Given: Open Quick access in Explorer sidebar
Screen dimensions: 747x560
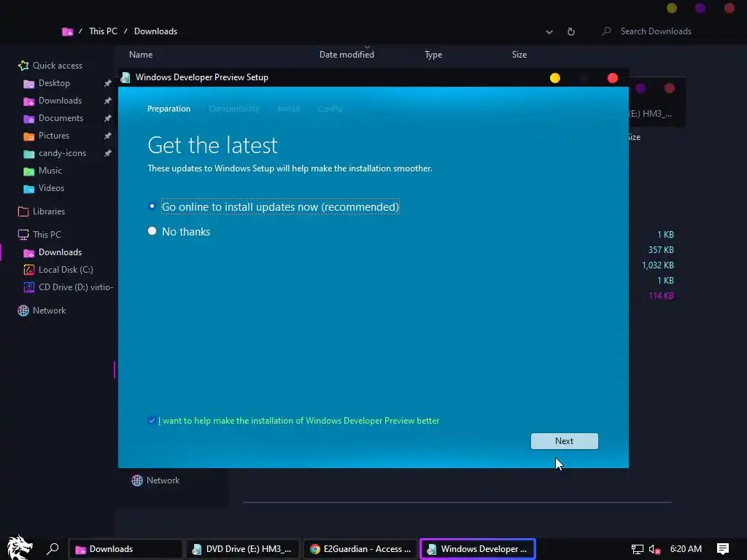Looking at the screenshot, I should tap(57, 65).
